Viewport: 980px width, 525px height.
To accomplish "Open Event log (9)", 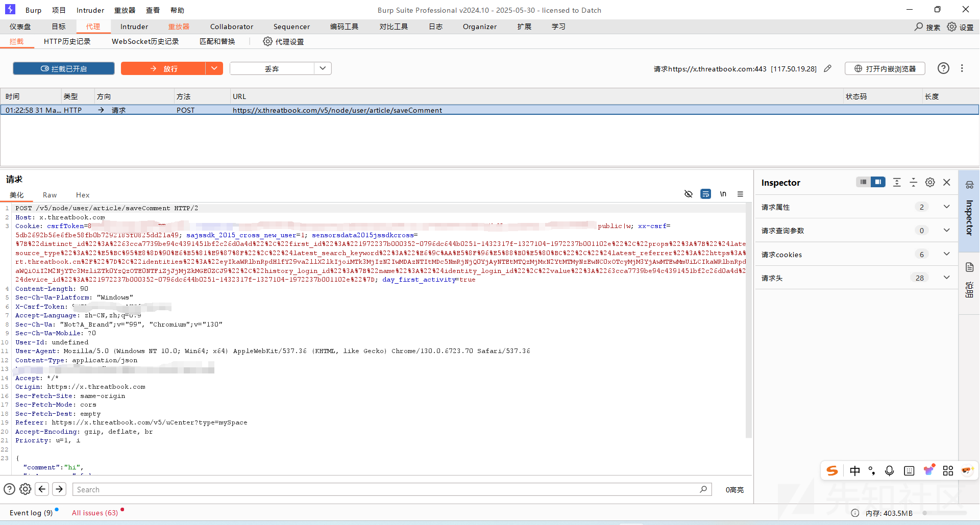I will coord(31,513).
